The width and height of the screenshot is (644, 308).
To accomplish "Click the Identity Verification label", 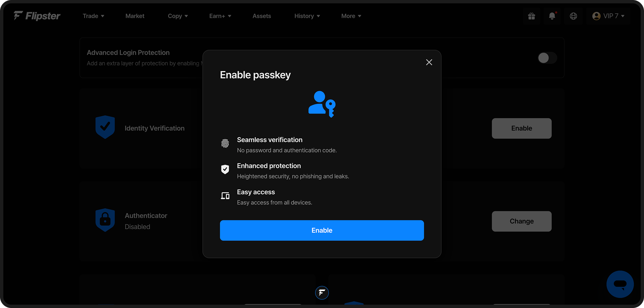I will 154,128.
